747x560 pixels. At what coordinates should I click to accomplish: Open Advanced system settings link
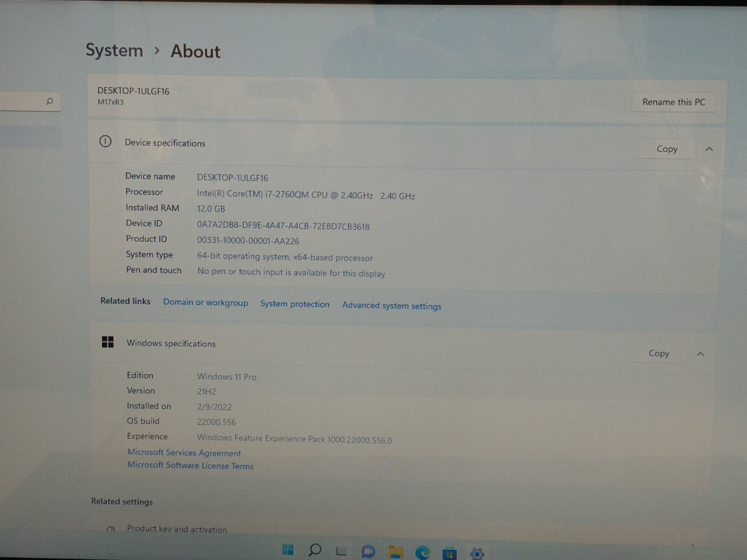click(x=391, y=306)
